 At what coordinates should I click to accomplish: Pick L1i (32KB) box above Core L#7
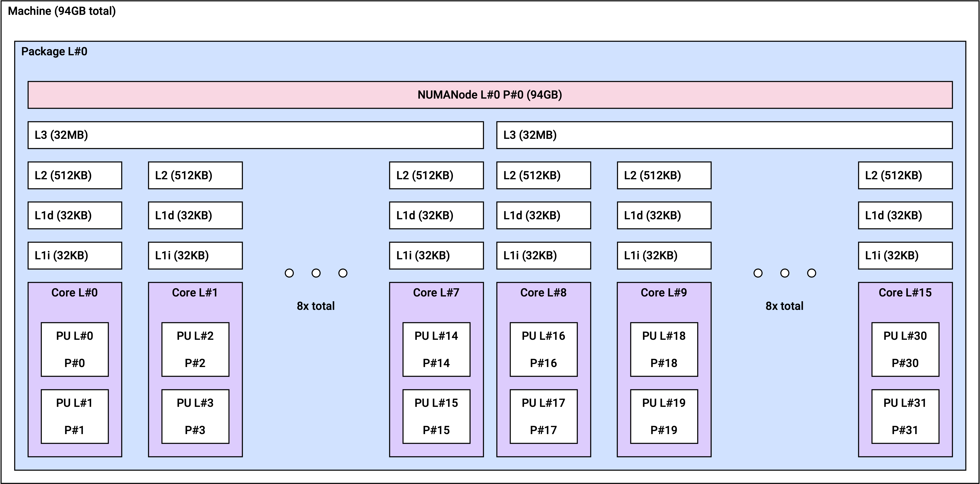click(x=436, y=255)
